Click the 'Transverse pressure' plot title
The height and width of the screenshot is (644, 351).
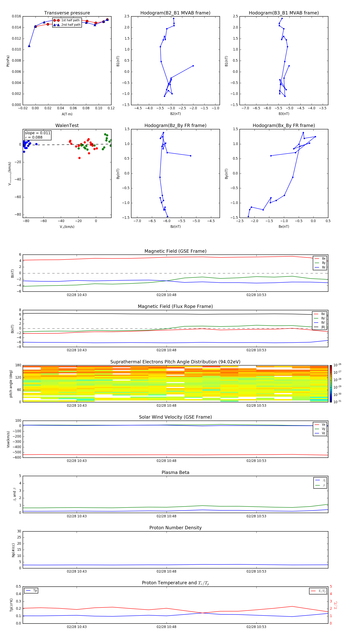point(67,13)
